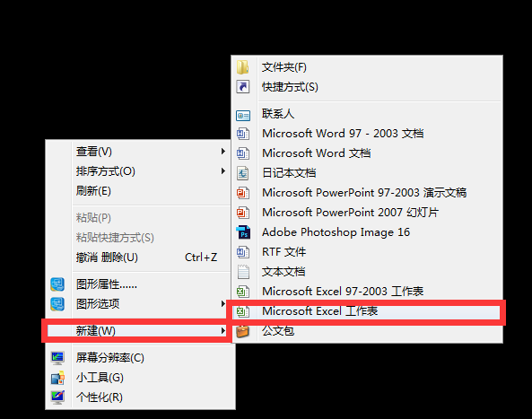The width and height of the screenshot is (532, 419).
Task: Open 屏幕分辨率(C) settings
Action: 141,358
